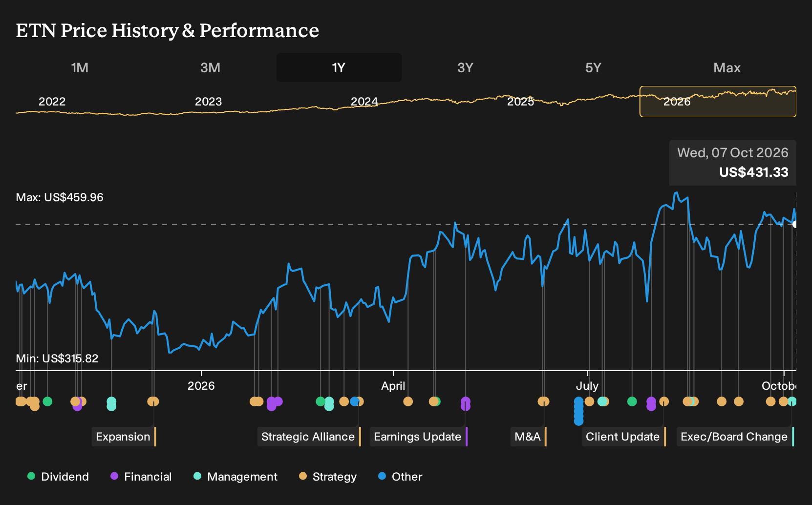
Task: Click the US$431.33 tooltip price
Action: click(754, 172)
